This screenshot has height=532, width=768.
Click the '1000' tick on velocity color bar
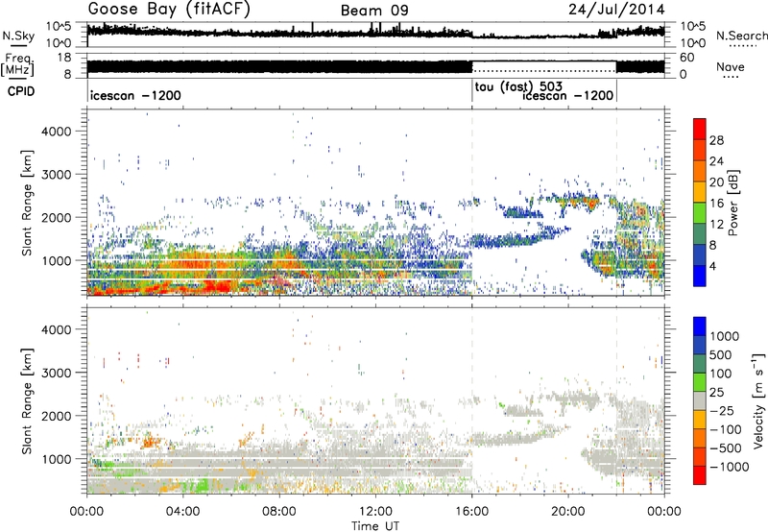[x=725, y=336]
